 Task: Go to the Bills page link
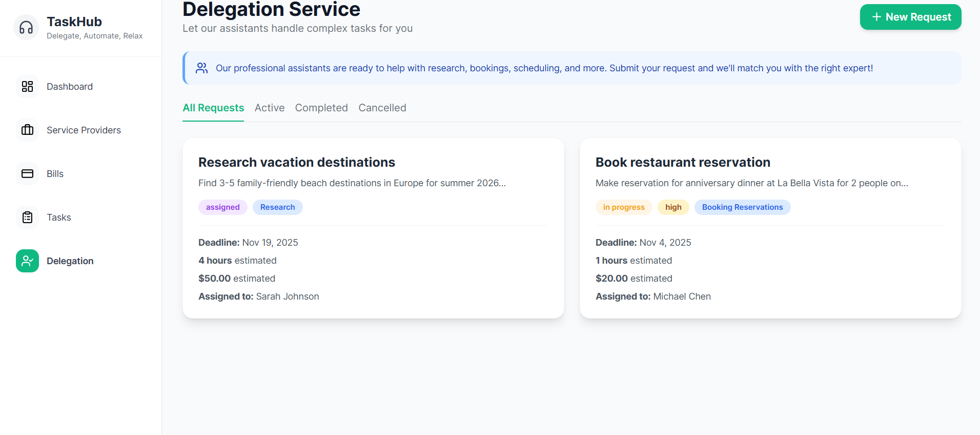(x=55, y=174)
